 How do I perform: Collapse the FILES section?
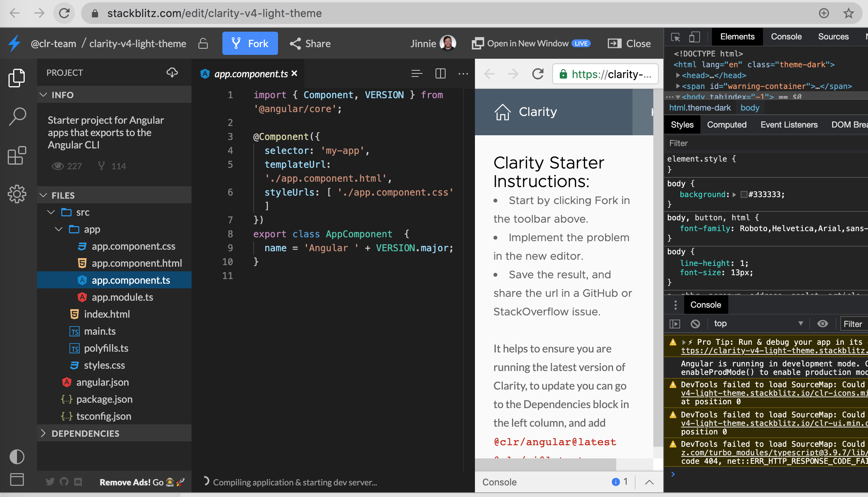[x=44, y=195]
